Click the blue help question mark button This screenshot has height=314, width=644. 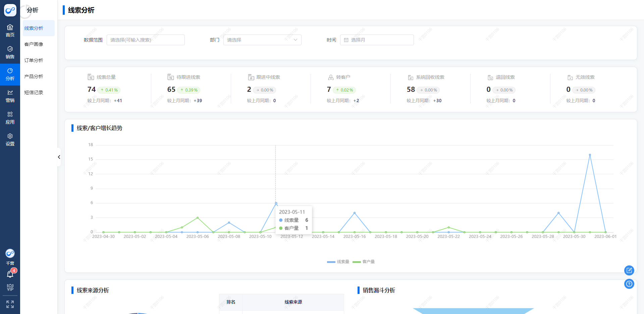tap(629, 284)
